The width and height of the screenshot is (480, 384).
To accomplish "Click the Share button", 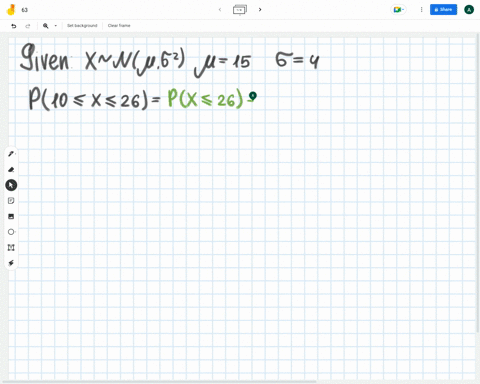I will click(x=443, y=10).
